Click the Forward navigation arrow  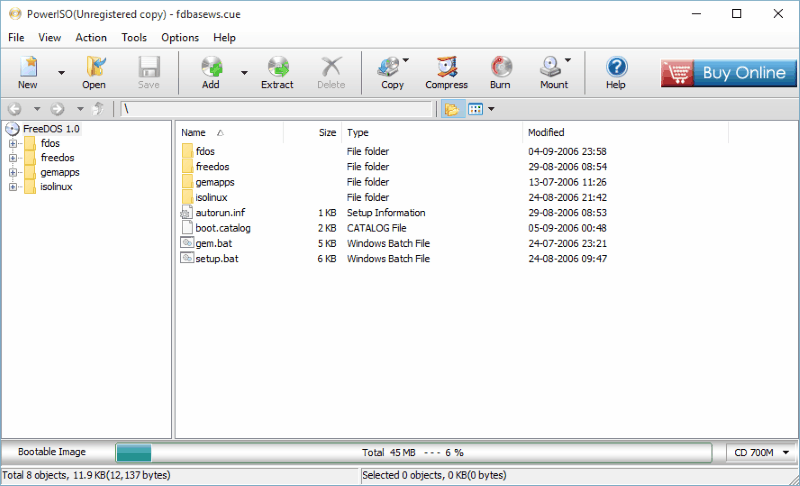click(57, 109)
